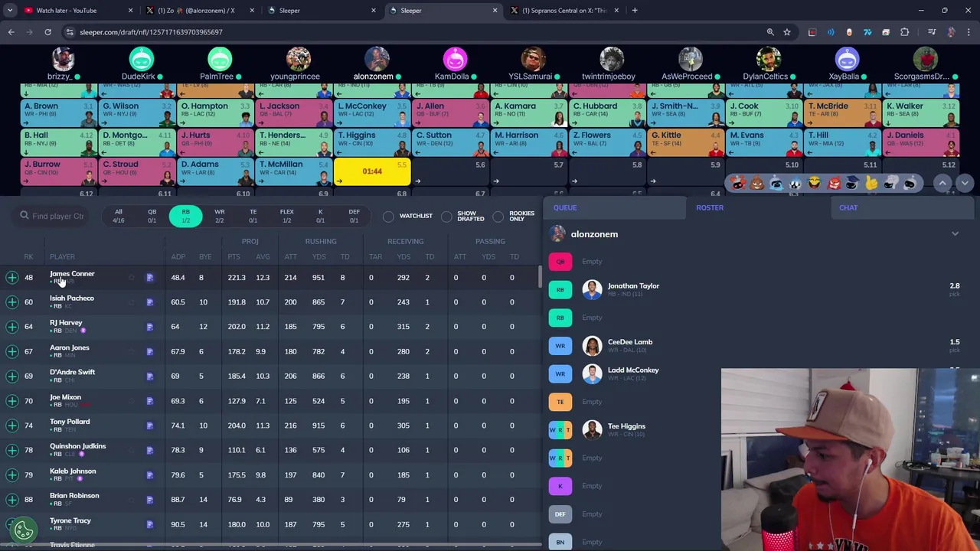Click the browser address bar URL
980x551 pixels.
tap(151, 32)
